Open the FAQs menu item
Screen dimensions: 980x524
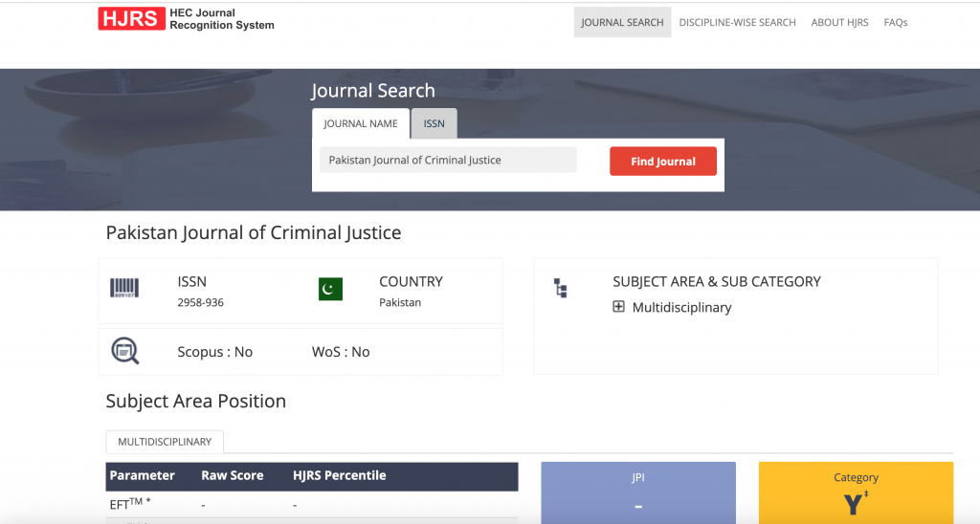[x=896, y=23]
